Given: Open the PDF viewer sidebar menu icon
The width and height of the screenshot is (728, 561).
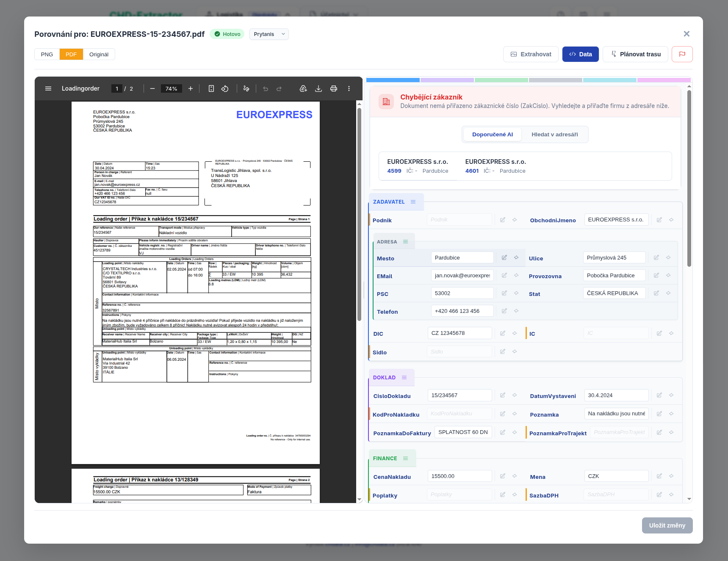Looking at the screenshot, I should pos(48,88).
